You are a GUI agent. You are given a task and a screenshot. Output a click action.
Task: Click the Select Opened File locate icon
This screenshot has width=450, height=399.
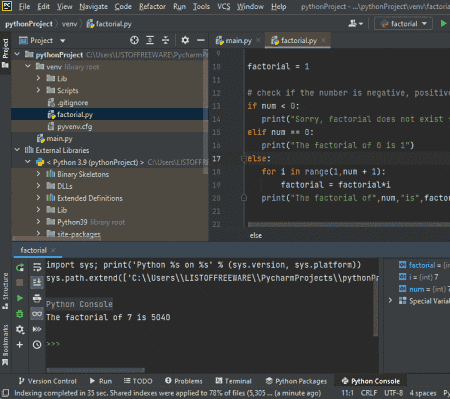[134, 40]
